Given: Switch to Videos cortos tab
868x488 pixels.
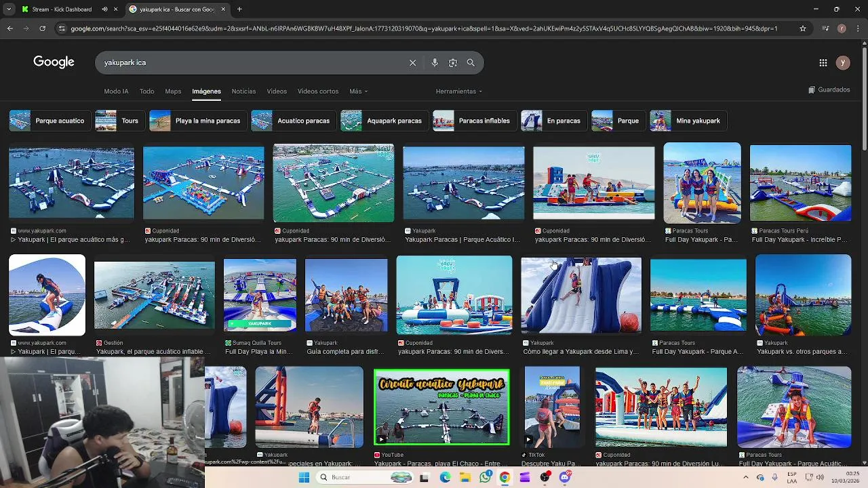Looking at the screenshot, I should 318,91.
